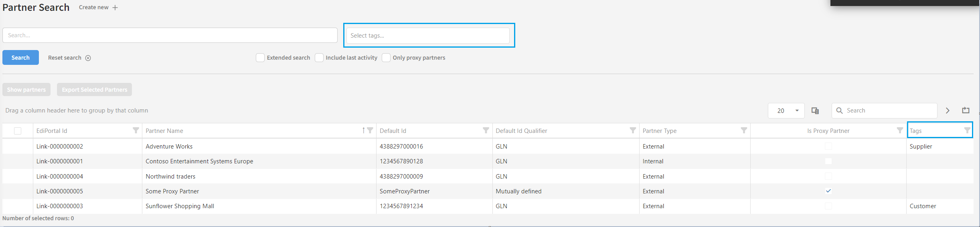Enable the Extended search checkbox

pos(260,58)
